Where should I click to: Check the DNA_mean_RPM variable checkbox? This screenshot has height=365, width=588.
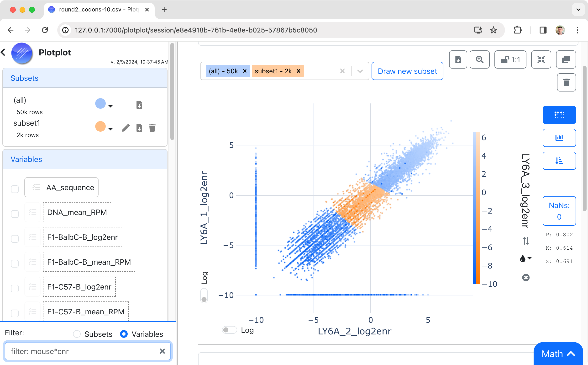coord(15,214)
